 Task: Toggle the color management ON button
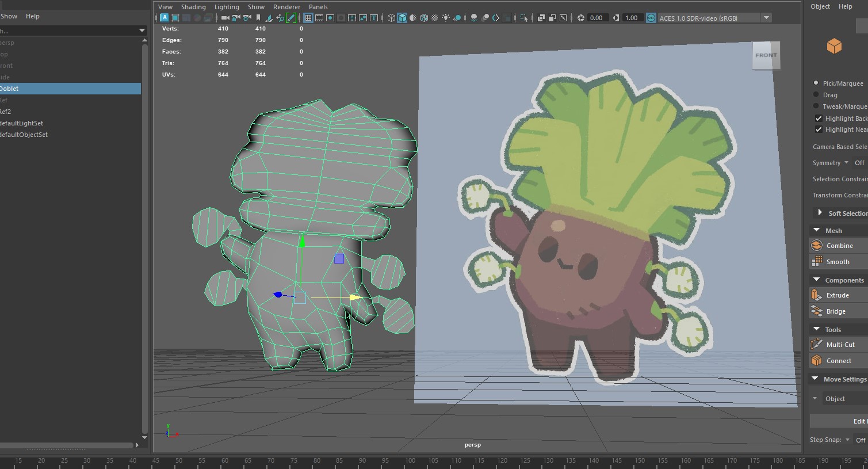pyautogui.click(x=651, y=18)
